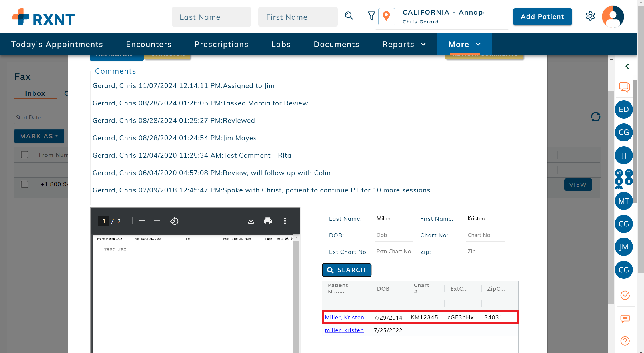Screen dimensions: 644x353
Task: Click the SEARCH patient button
Action: click(x=347, y=270)
